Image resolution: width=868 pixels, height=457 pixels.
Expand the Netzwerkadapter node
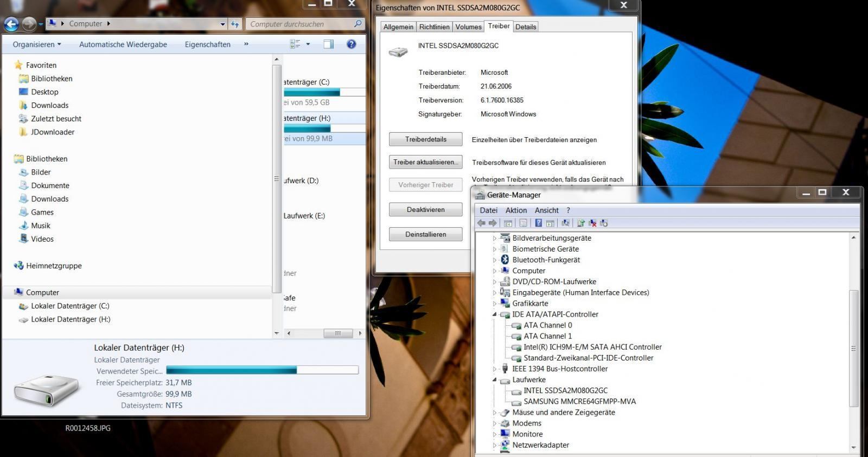[494, 445]
